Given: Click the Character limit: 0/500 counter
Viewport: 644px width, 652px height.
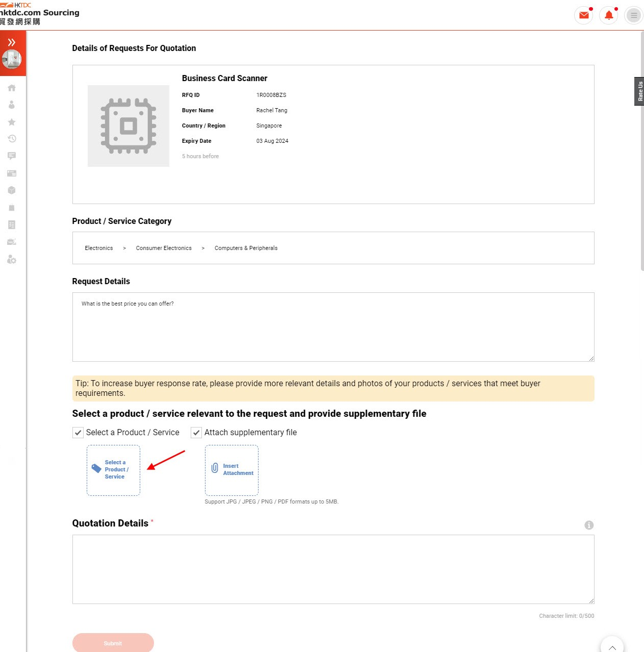Looking at the screenshot, I should 566,616.
